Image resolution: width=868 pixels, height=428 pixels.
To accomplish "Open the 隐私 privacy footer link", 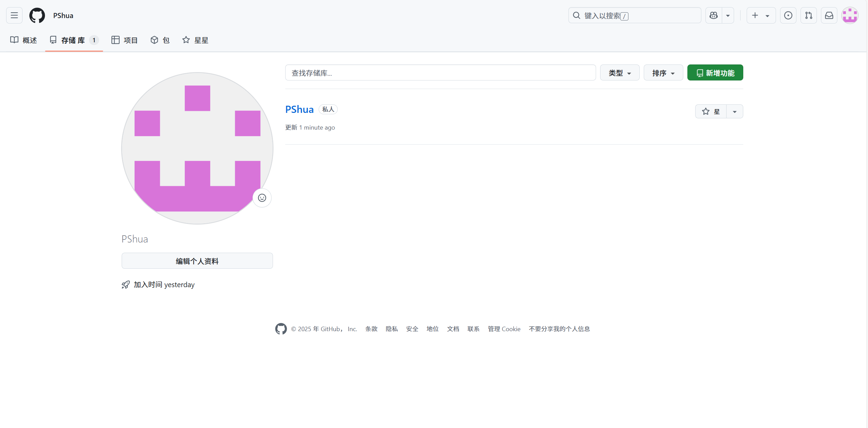I will click(x=392, y=329).
